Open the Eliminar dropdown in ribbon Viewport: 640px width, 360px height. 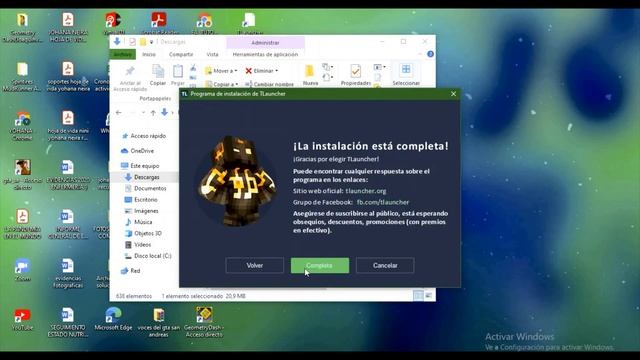point(262,71)
